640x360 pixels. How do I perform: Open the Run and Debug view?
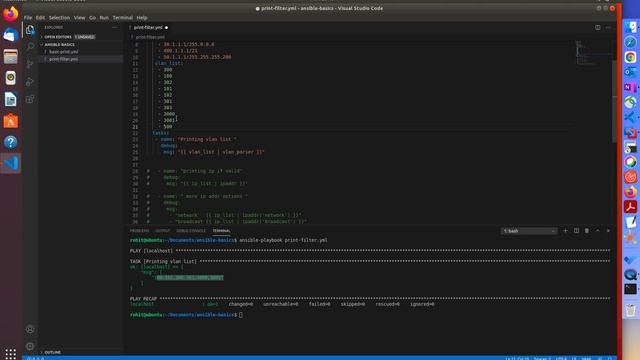[30, 82]
